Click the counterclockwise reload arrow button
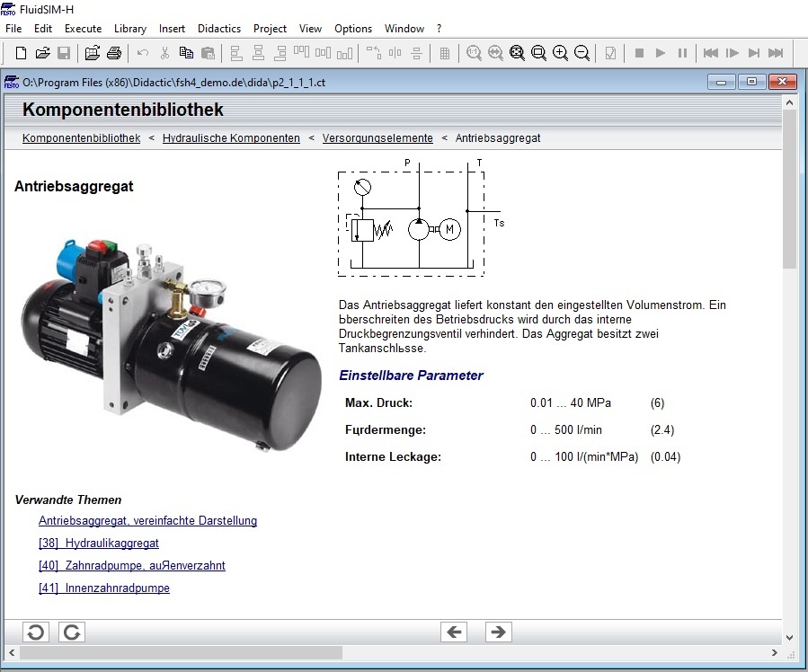 pyautogui.click(x=36, y=632)
